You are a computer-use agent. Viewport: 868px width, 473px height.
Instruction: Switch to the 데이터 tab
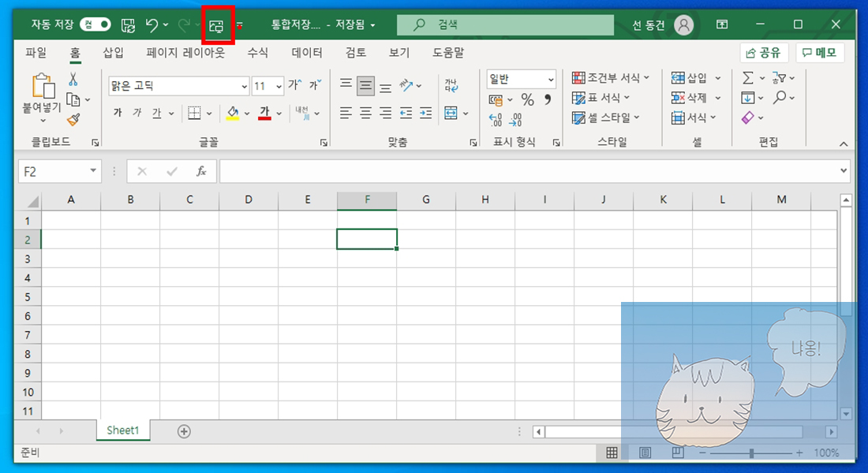307,53
